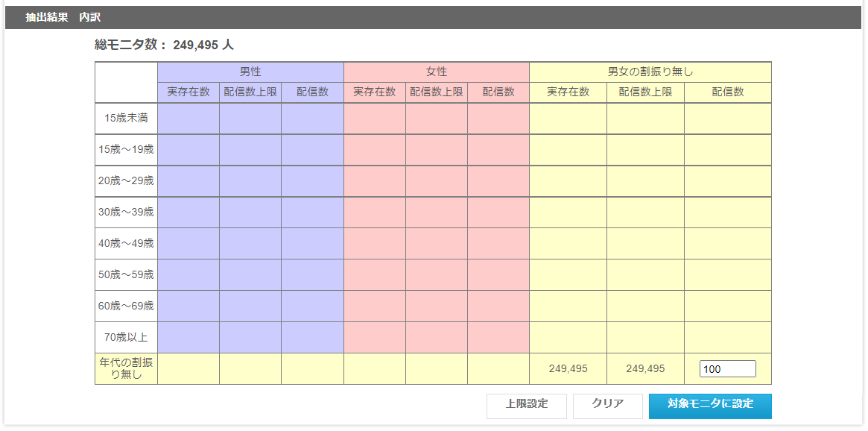The width and height of the screenshot is (868, 431).
Task: Click the 総モニタ数 total count text
Action: (x=164, y=45)
